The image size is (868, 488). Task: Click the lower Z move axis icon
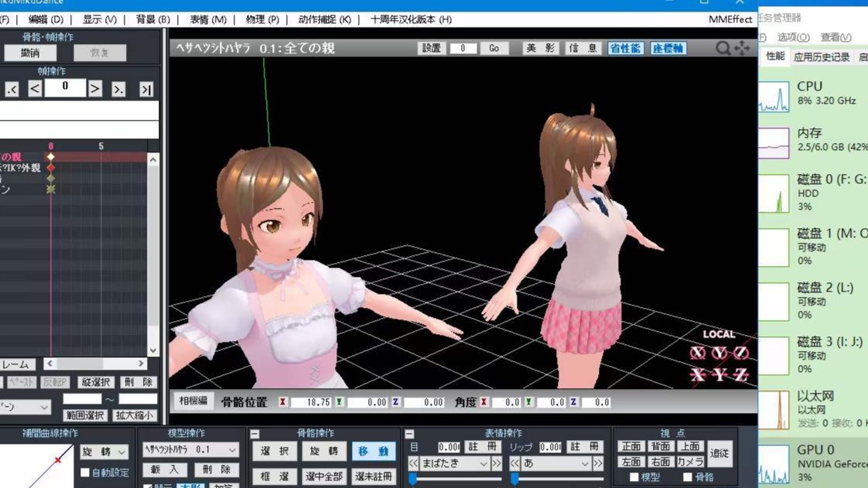[x=740, y=375]
